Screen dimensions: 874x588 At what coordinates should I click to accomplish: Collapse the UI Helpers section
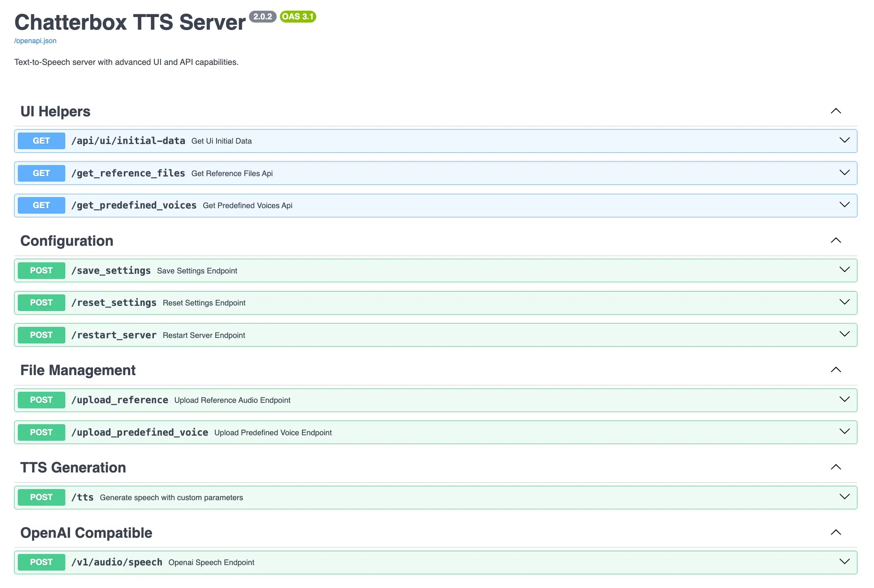click(836, 111)
